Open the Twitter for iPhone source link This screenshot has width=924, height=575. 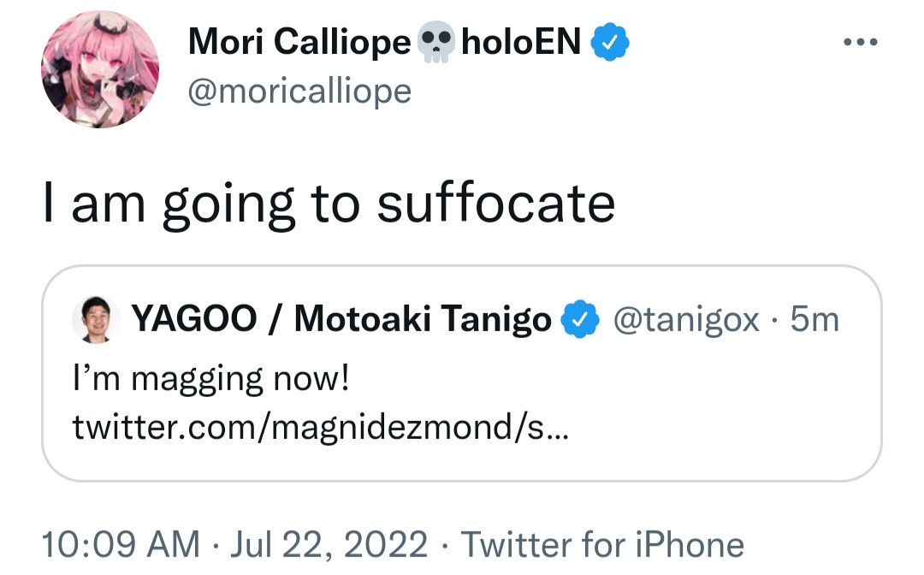pos(602,544)
